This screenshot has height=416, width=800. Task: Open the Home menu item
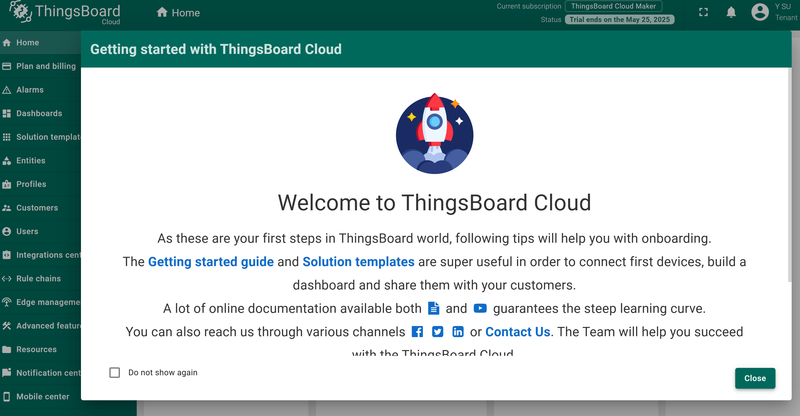pos(40,43)
